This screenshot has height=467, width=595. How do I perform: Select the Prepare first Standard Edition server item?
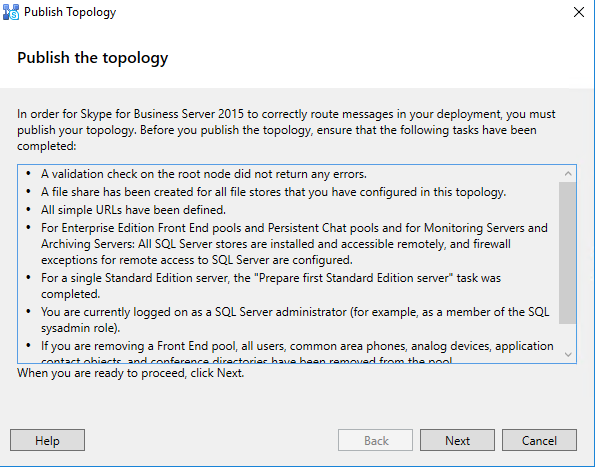pos(271,286)
